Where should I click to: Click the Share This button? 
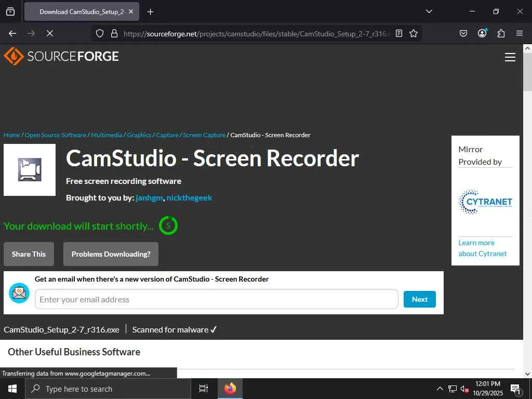click(x=29, y=254)
